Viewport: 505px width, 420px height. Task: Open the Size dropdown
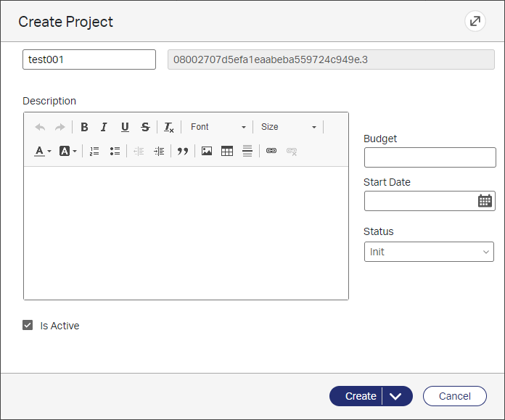[289, 127]
